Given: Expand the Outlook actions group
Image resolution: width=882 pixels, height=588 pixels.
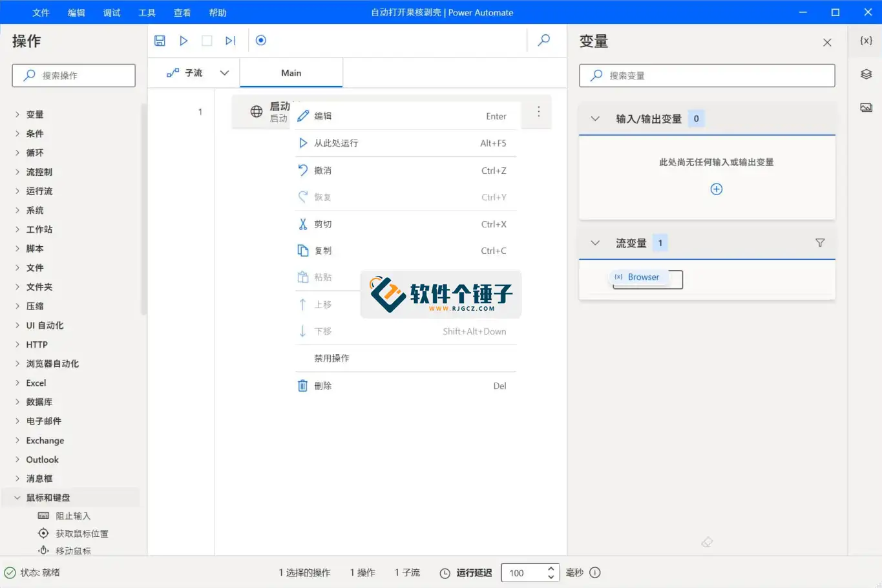Looking at the screenshot, I should [17, 459].
